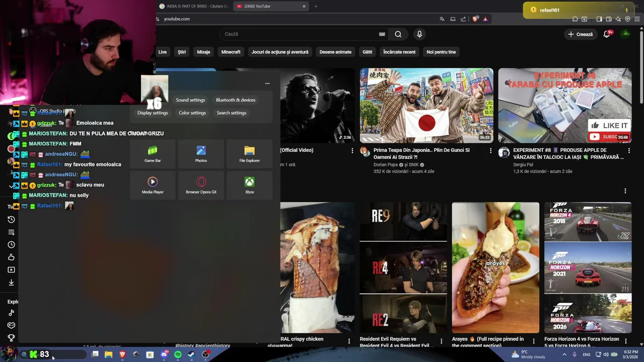Open the File Explorer tile in search panel
644x362 pixels.
tap(250, 154)
